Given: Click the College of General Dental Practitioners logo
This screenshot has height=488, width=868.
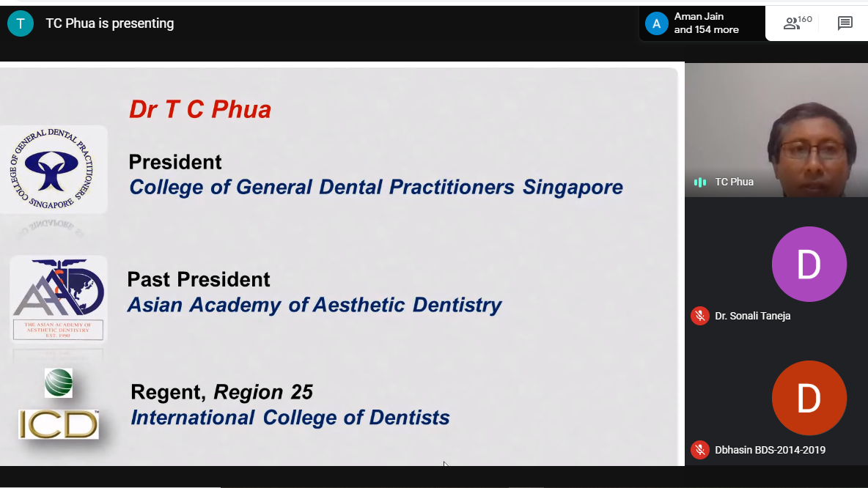Looking at the screenshot, I should (x=54, y=171).
